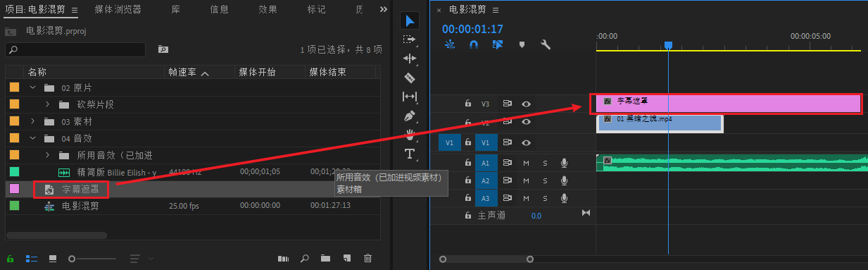Adjust the thumbnail zoom slider
868x270 pixels.
coord(72,259)
